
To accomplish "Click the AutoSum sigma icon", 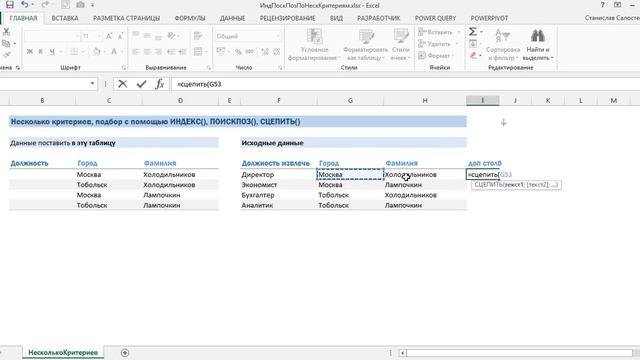I will 473,31.
